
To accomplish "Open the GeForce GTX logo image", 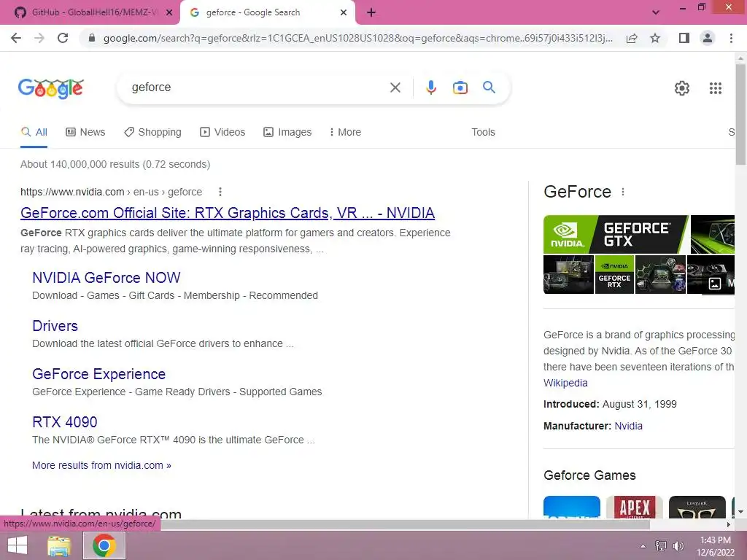I will (616, 234).
